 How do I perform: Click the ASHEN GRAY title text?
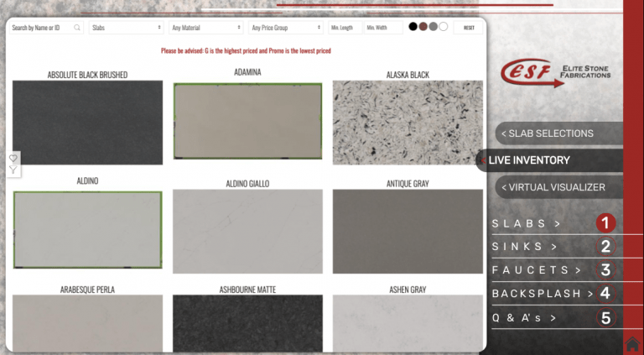[408, 290]
